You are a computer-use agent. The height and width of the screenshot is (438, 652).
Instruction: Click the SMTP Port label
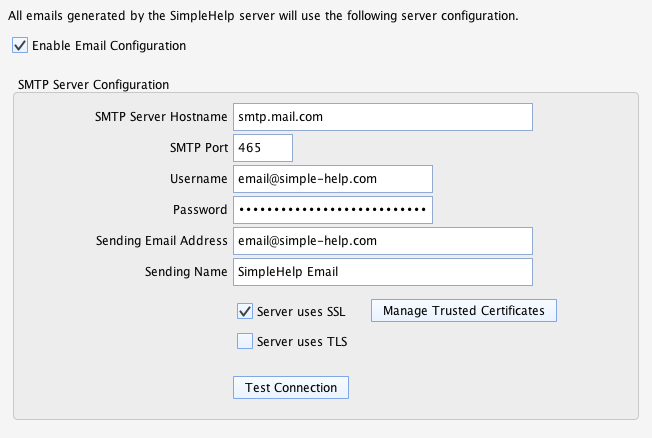click(x=199, y=148)
